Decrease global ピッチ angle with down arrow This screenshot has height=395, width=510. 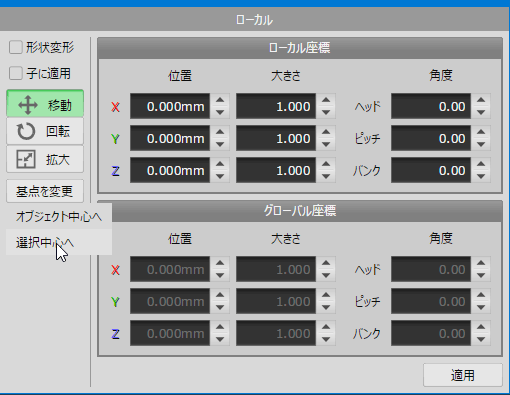coord(481,307)
